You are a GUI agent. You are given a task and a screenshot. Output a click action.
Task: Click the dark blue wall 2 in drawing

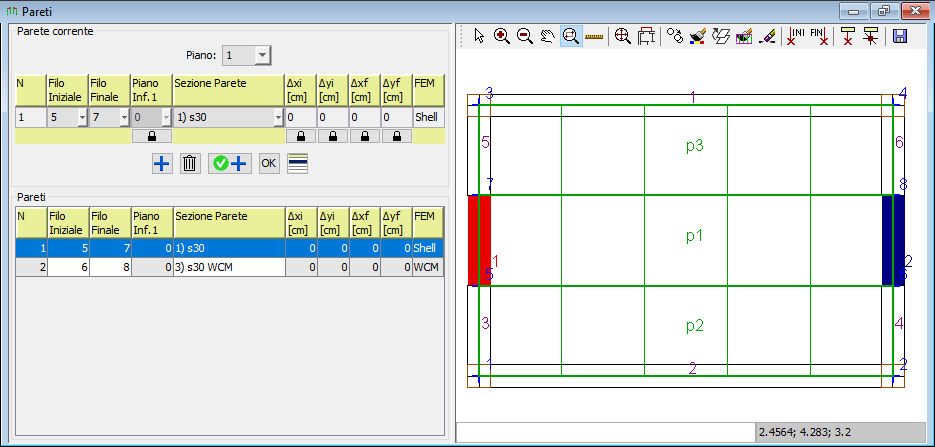point(893,240)
